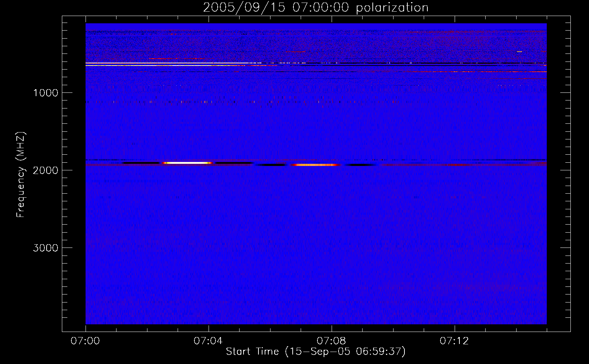Click the 07:00 time tick label
The height and width of the screenshot is (364, 589).
pyautogui.click(x=85, y=341)
